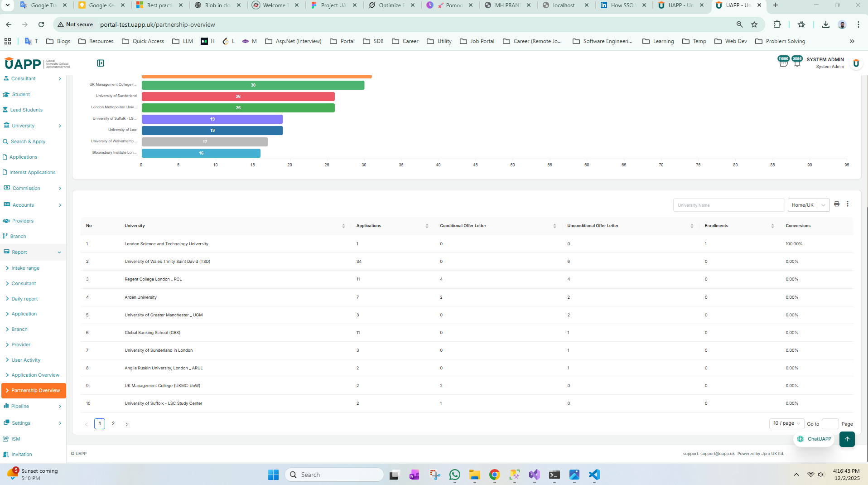Click the green UK Management College bar
The width and height of the screenshot is (868, 485).
[253, 85]
